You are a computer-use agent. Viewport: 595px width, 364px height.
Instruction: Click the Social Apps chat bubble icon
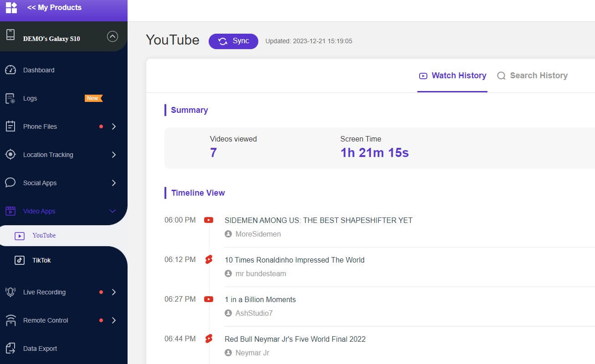click(10, 182)
